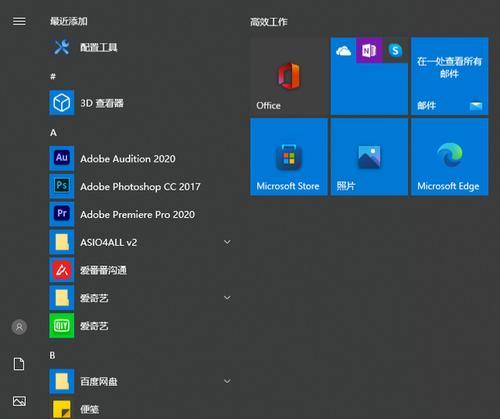This screenshot has width=500, height=419.
Task: Open the 配置工具 wrench icon
Action: tap(62, 47)
